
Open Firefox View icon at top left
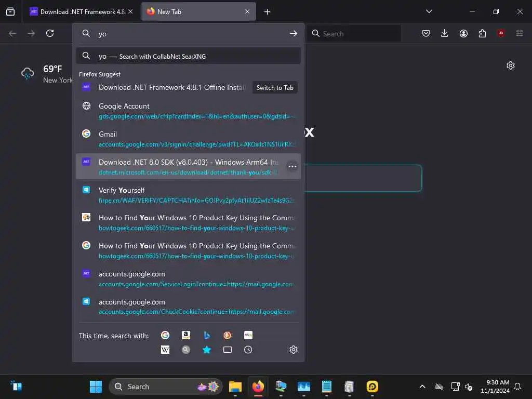(10, 11)
